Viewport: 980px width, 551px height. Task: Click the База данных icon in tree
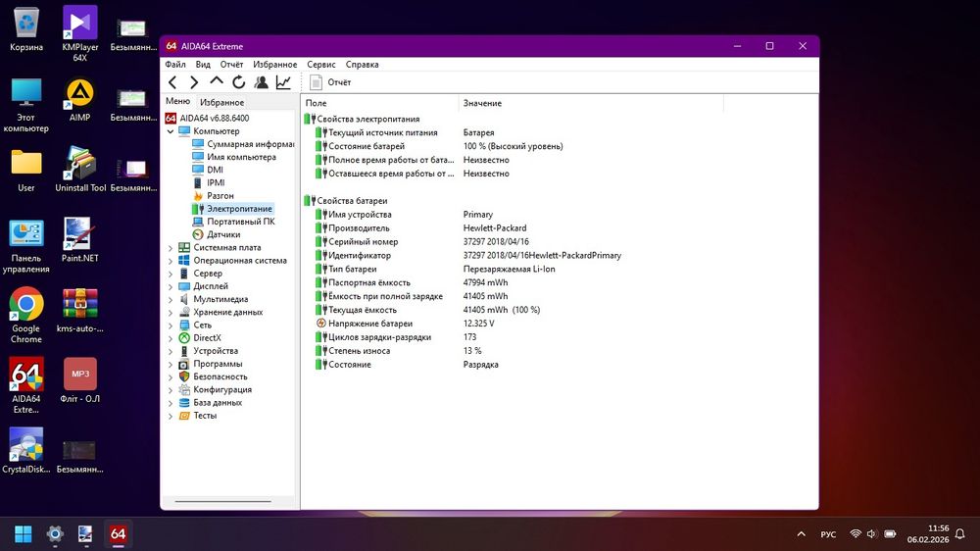tap(184, 403)
